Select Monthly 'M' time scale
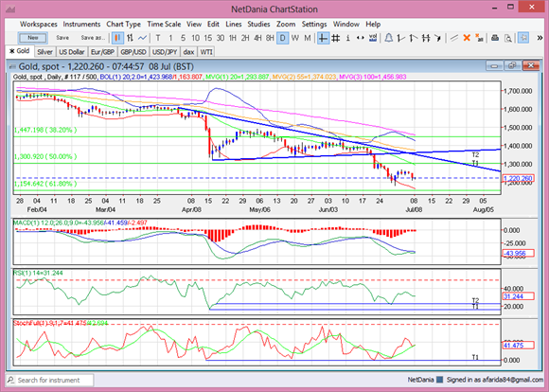 coord(307,38)
